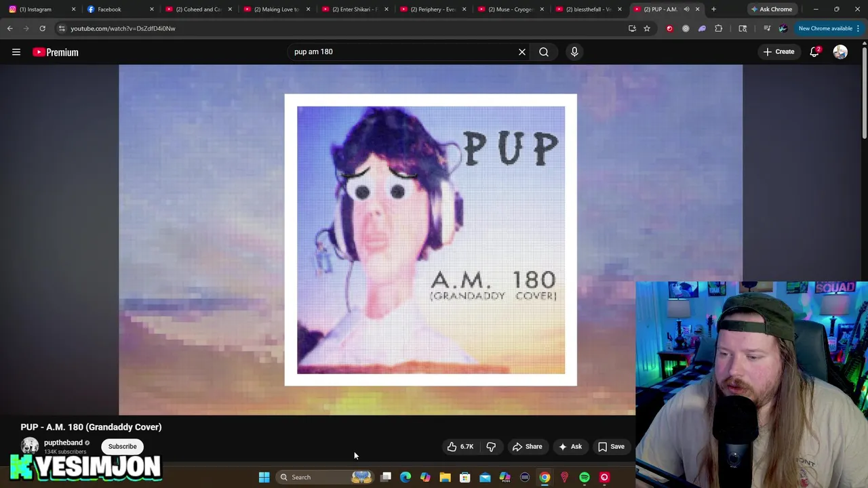This screenshot has height=488, width=868.
Task: Open the Chrome media controls icon
Action: pos(767,28)
